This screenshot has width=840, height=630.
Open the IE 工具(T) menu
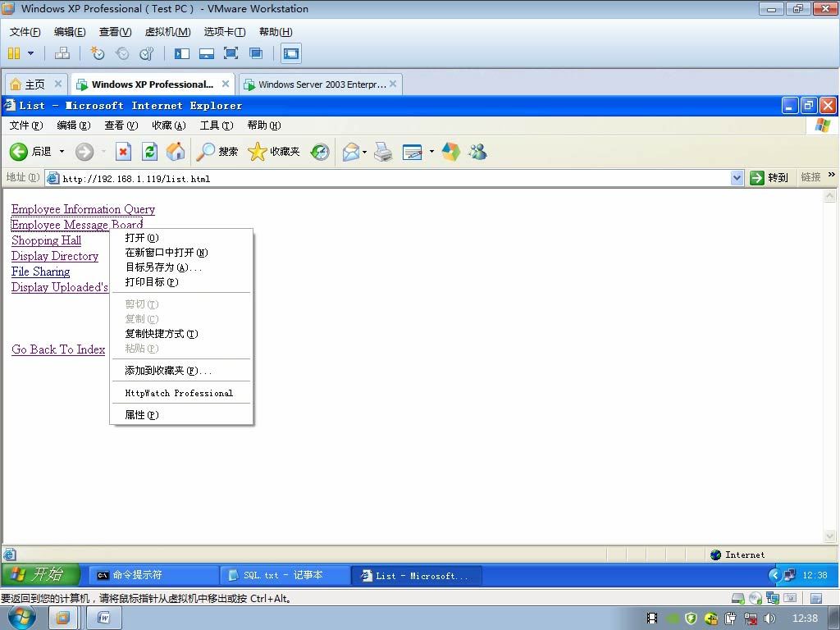coord(217,126)
